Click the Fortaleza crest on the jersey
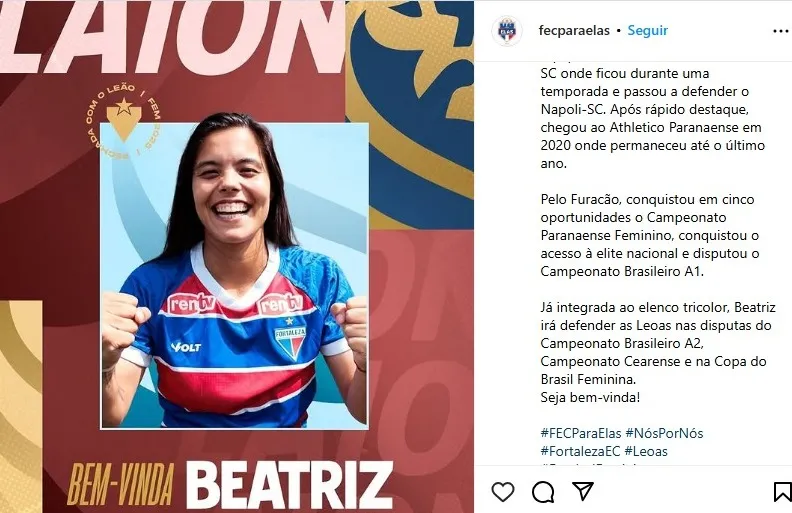This screenshot has height=513, width=792. [x=290, y=339]
